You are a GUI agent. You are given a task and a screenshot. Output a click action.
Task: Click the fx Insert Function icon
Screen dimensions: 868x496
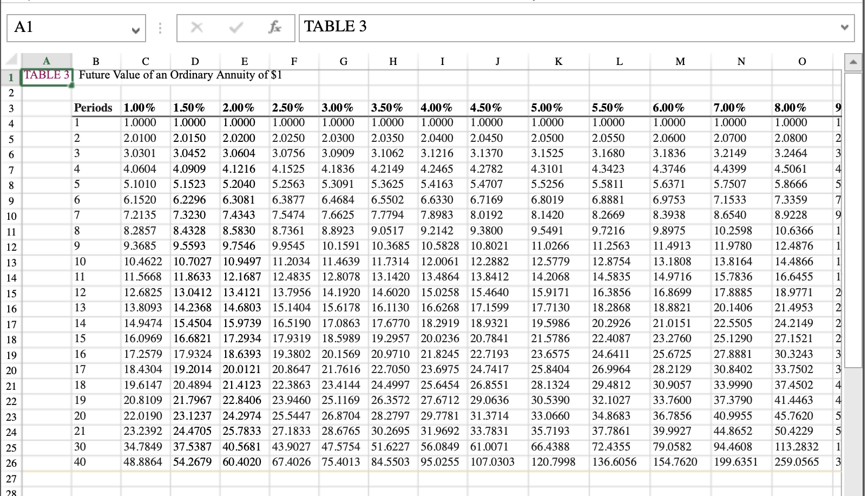(276, 28)
